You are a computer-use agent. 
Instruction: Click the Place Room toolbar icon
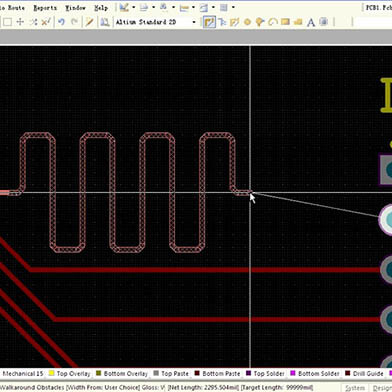tap(204, 7)
